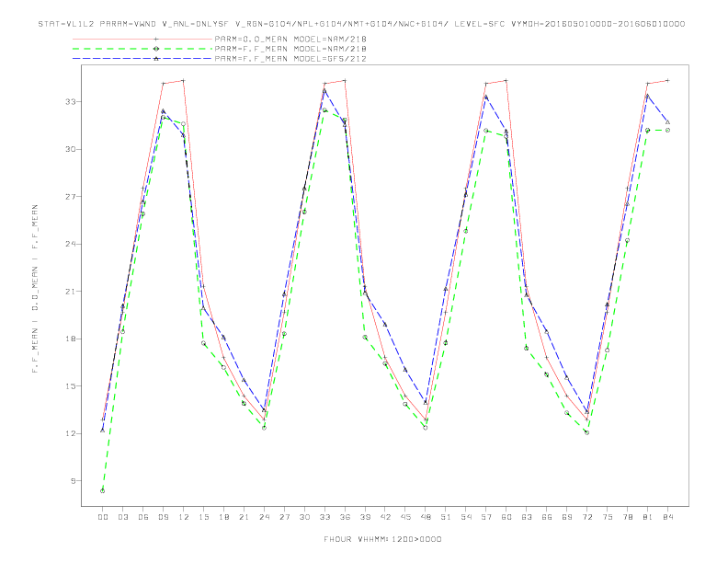This screenshot has height=563, width=728.
Task: Click x-axis tick label 63
Action: (x=527, y=517)
